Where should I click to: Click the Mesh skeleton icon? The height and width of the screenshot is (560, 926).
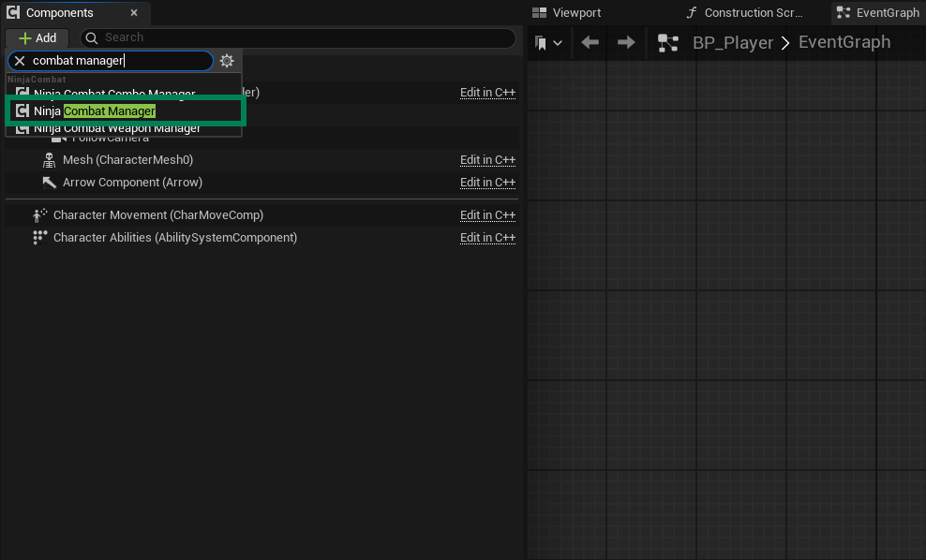coord(50,160)
